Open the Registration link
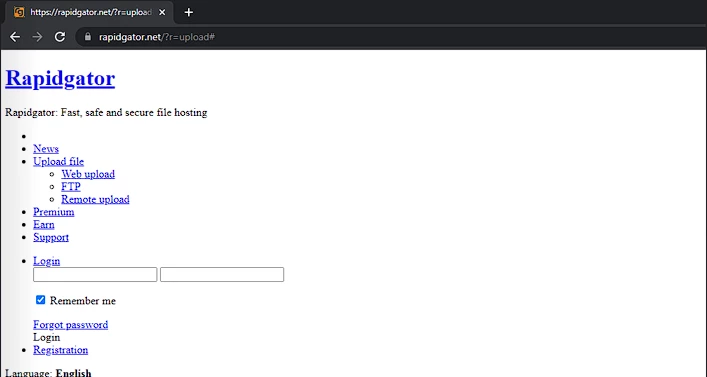 [x=60, y=350]
